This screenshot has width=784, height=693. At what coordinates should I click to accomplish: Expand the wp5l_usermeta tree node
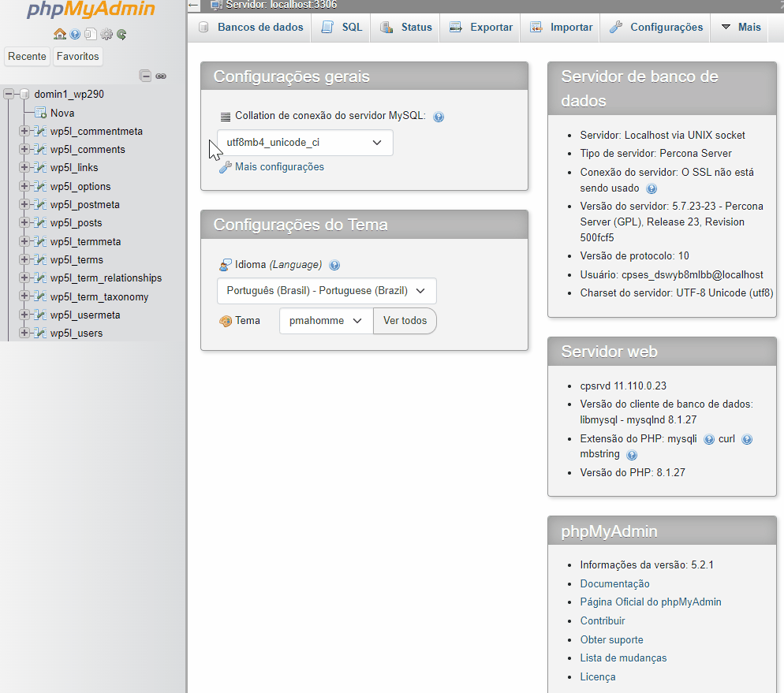[24, 315]
